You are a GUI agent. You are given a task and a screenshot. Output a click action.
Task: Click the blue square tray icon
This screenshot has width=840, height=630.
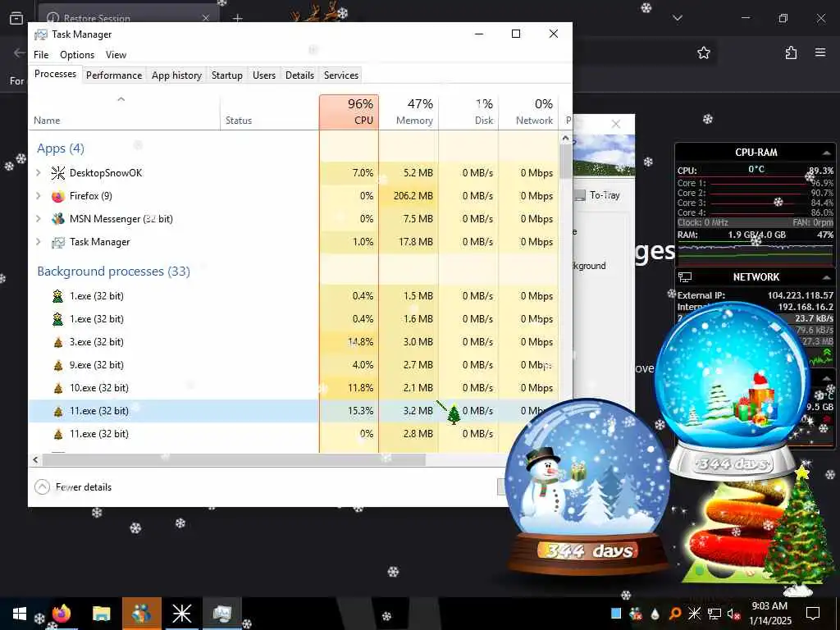coord(616,614)
